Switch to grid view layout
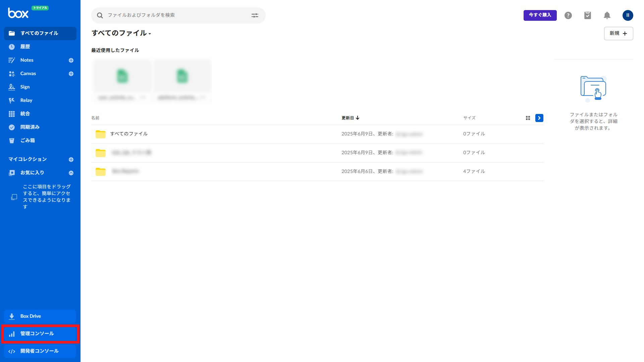 528,118
